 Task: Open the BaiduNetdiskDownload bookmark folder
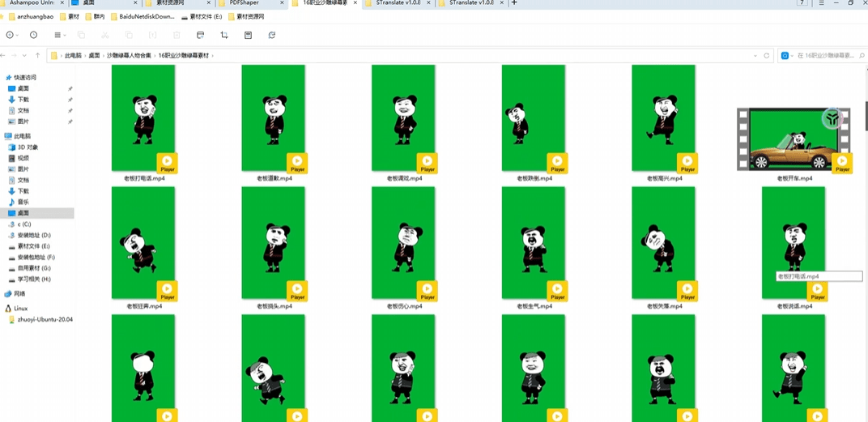(142, 16)
